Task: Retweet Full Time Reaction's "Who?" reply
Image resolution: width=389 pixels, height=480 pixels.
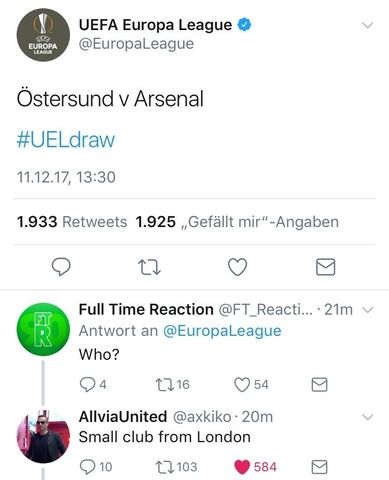Action: coord(165,384)
